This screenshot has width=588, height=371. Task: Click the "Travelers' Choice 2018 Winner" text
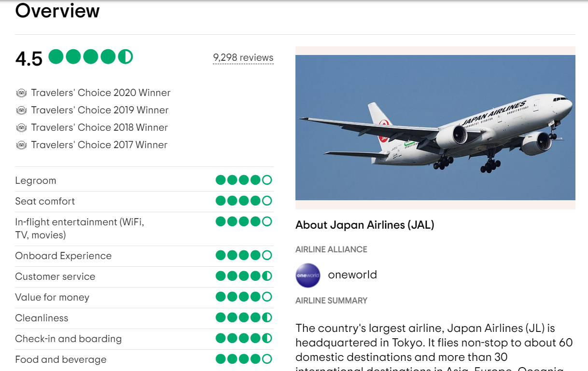point(99,127)
